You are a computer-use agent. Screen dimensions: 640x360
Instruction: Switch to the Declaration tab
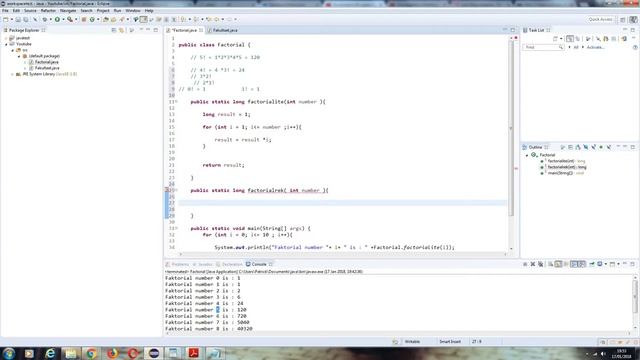tap(229, 264)
